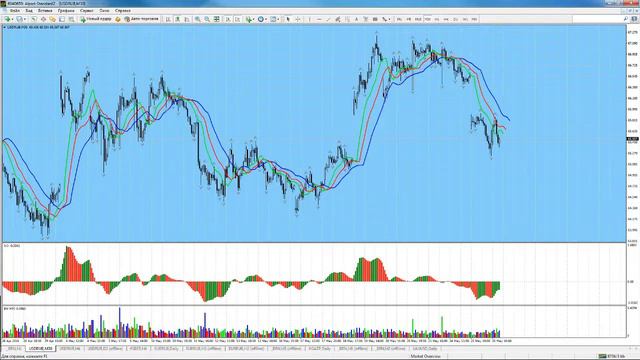This screenshot has width=640, height=360.
Task: Open the Profiles toolbar icon
Action: click(x=20, y=19)
